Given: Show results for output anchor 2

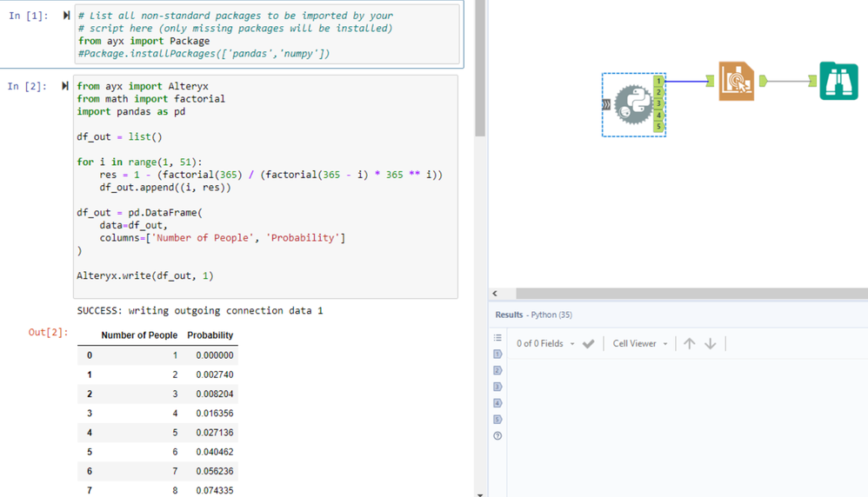Looking at the screenshot, I should coord(497,370).
